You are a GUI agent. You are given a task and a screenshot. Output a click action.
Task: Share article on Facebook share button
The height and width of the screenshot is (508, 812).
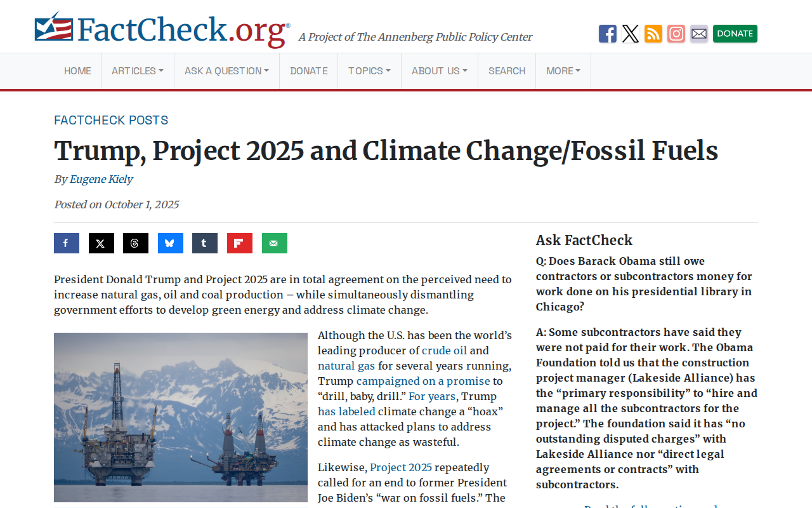pyautogui.click(x=67, y=243)
